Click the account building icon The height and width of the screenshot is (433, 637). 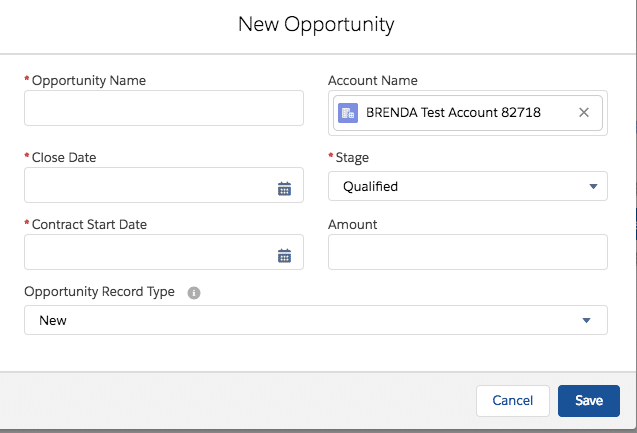pos(348,113)
